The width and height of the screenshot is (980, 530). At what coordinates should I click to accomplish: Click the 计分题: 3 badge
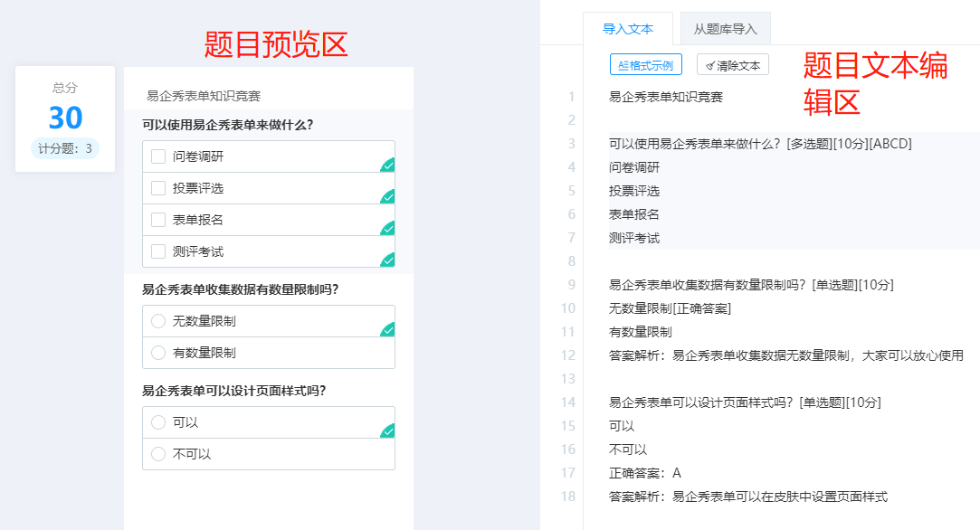65,148
